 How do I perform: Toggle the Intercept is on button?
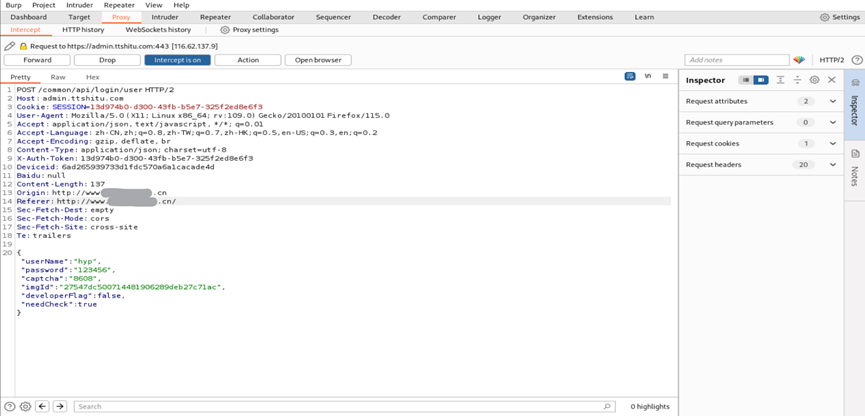coord(178,60)
